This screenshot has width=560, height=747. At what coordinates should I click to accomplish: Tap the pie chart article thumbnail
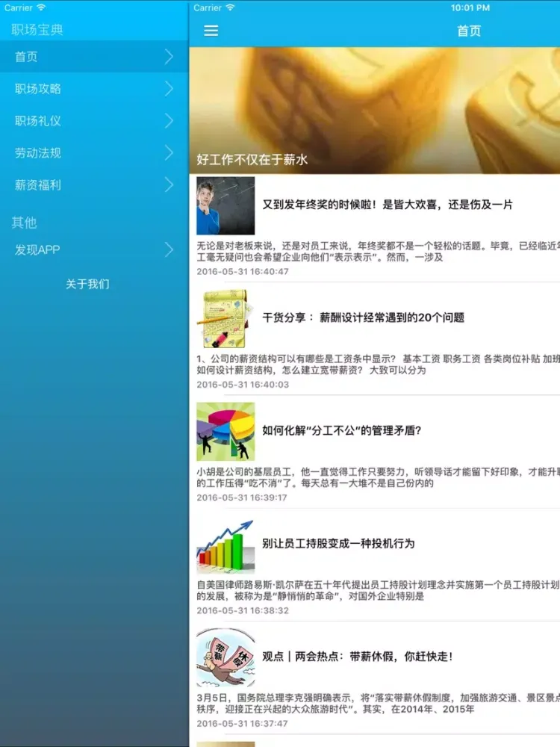point(225,432)
